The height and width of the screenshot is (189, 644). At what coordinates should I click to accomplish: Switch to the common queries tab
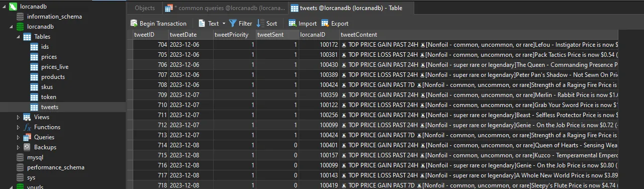(x=225, y=8)
